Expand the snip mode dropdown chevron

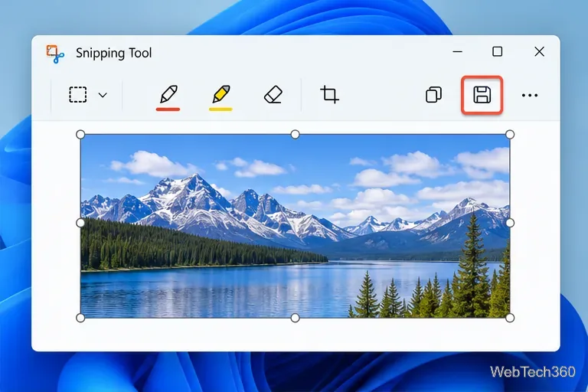(103, 95)
